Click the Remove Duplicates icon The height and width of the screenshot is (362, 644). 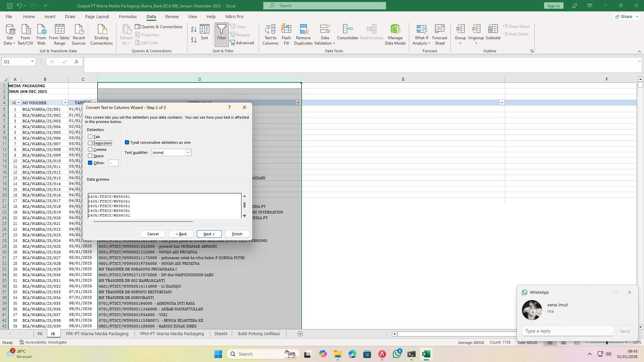(x=303, y=34)
